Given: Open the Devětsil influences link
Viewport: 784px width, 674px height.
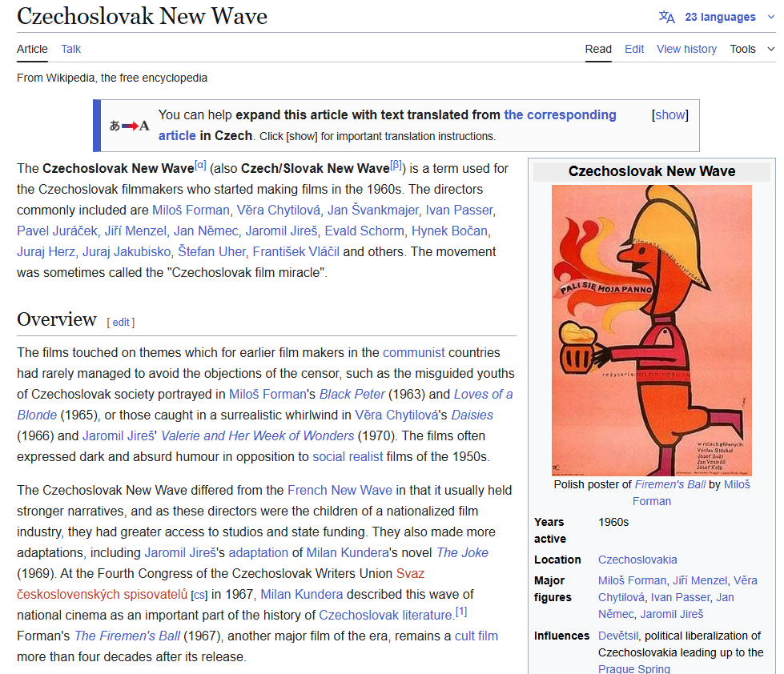Looking at the screenshot, I should (x=618, y=636).
